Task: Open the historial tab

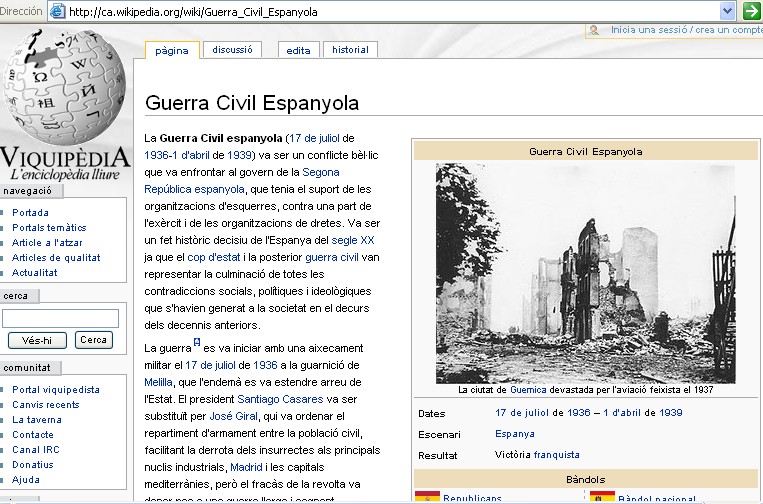Action: 350,50
